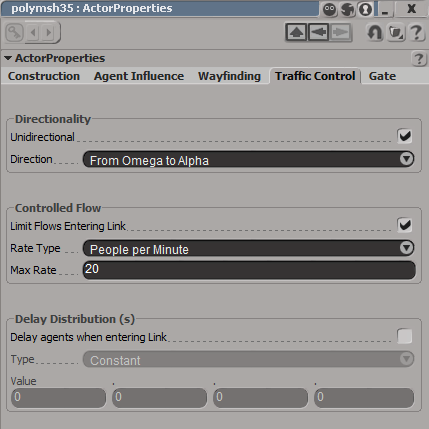The width and height of the screenshot is (429, 429).
Task: Close the ActorProperties window
Action: point(411,9)
